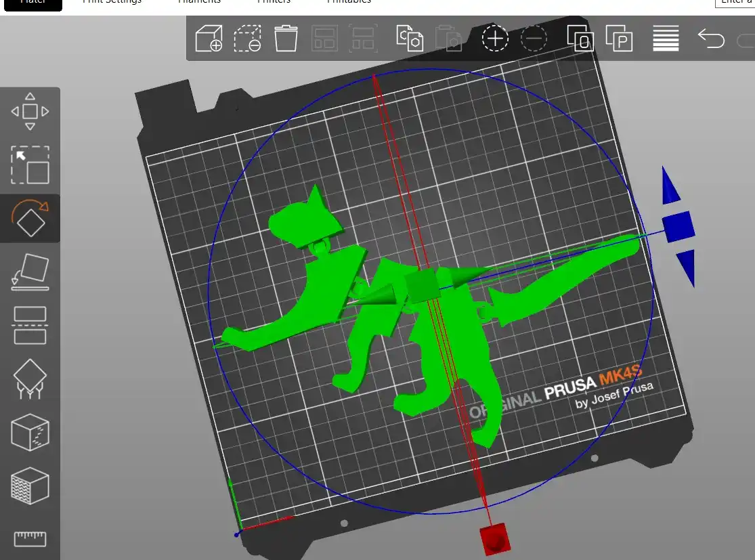The width and height of the screenshot is (755, 560).
Task: Click the Copy icon in top toolbar
Action: tap(410, 39)
